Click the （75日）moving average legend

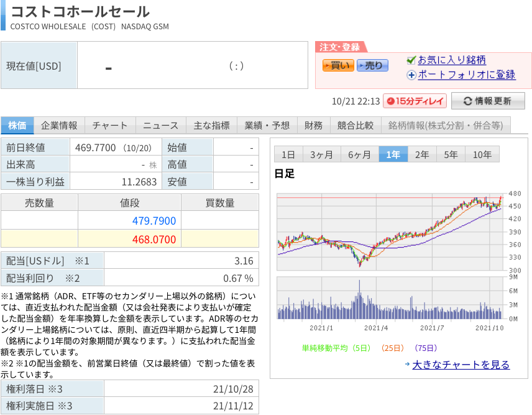point(426,348)
